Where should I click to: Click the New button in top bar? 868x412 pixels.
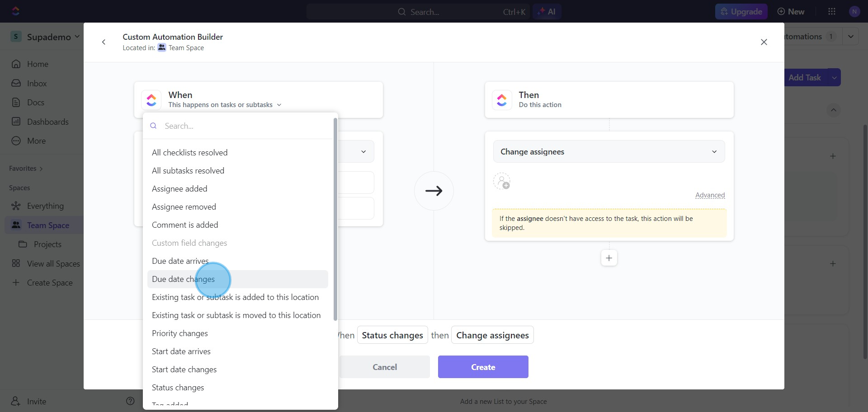click(791, 12)
